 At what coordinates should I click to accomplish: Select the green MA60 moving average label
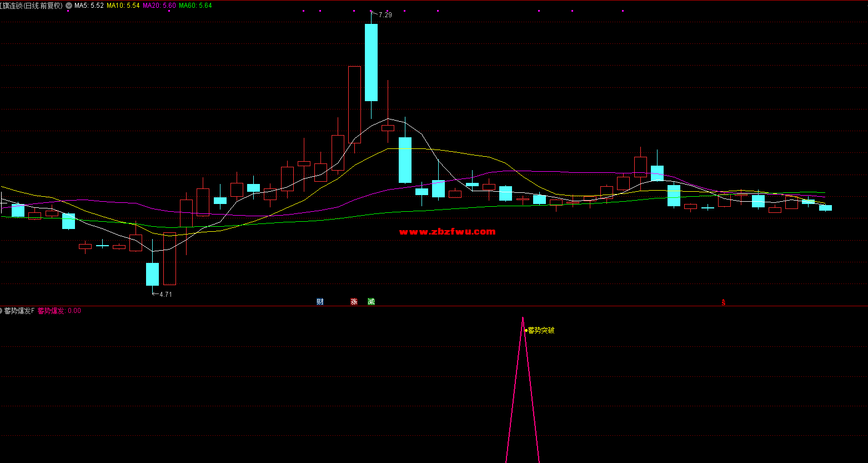pos(195,6)
